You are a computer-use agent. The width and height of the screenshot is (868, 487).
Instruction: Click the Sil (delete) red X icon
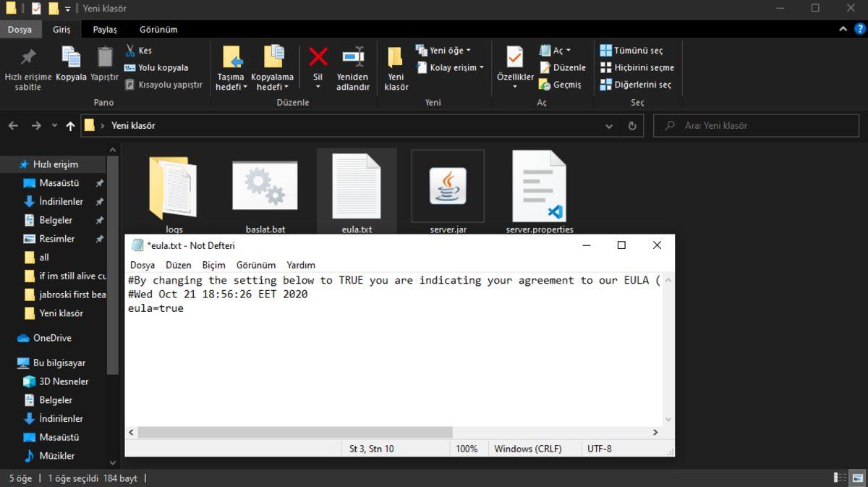click(318, 58)
